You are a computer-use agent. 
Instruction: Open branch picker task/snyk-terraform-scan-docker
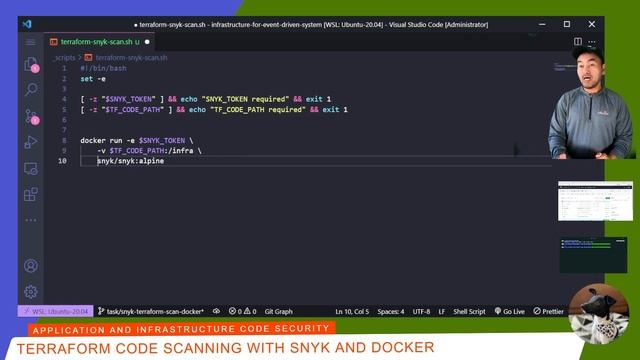[x=151, y=311]
